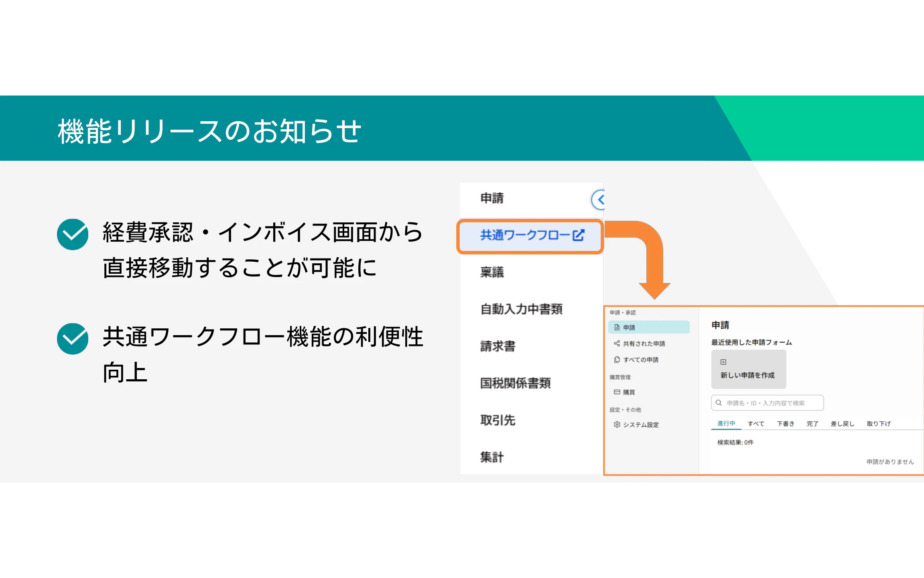Click the 集計 menu item
This screenshot has width=924, height=578.
point(492,457)
